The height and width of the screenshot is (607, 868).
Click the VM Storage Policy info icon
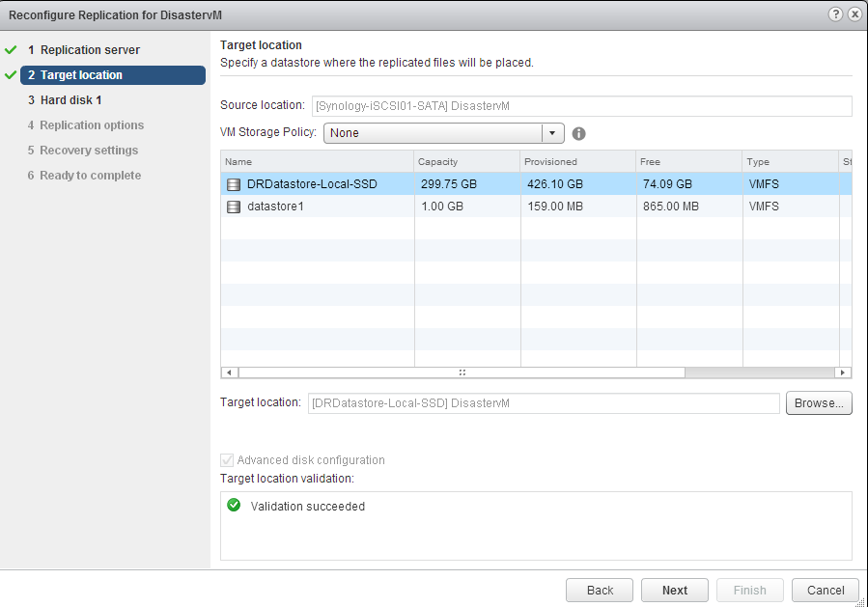tap(579, 134)
